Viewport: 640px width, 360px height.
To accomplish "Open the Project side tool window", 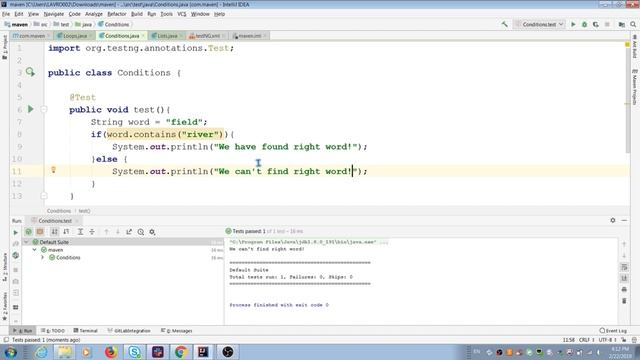I will [5, 47].
